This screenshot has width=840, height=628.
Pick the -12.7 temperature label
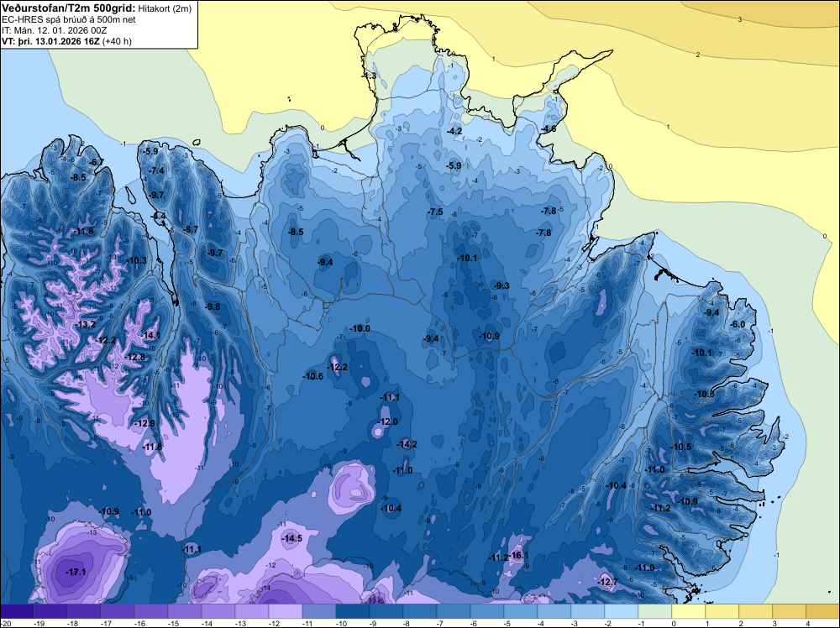(607, 582)
